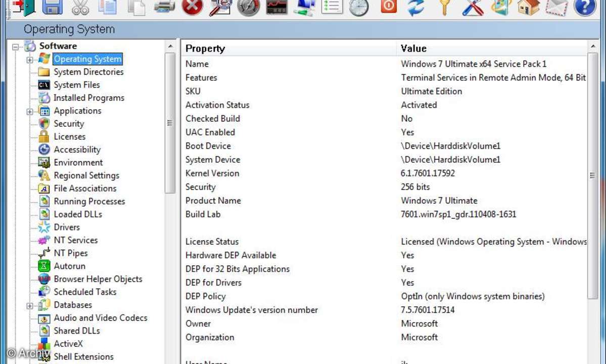Open the Security tree entry
This screenshot has height=364, width=606.
[x=69, y=124]
